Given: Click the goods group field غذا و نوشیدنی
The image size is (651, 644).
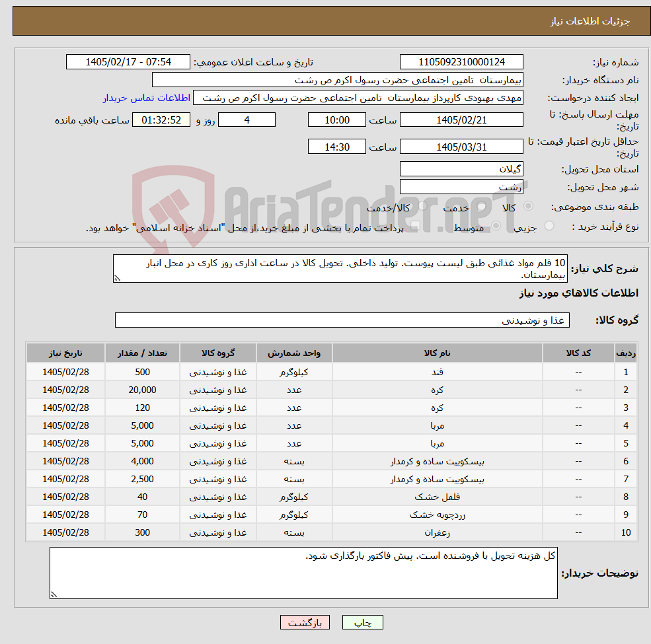Looking at the screenshot, I should [x=342, y=320].
